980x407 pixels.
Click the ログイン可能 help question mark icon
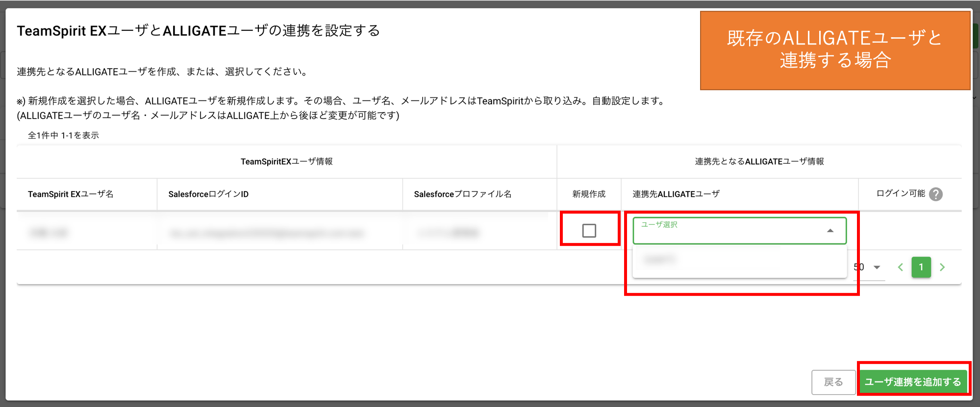[935, 194]
